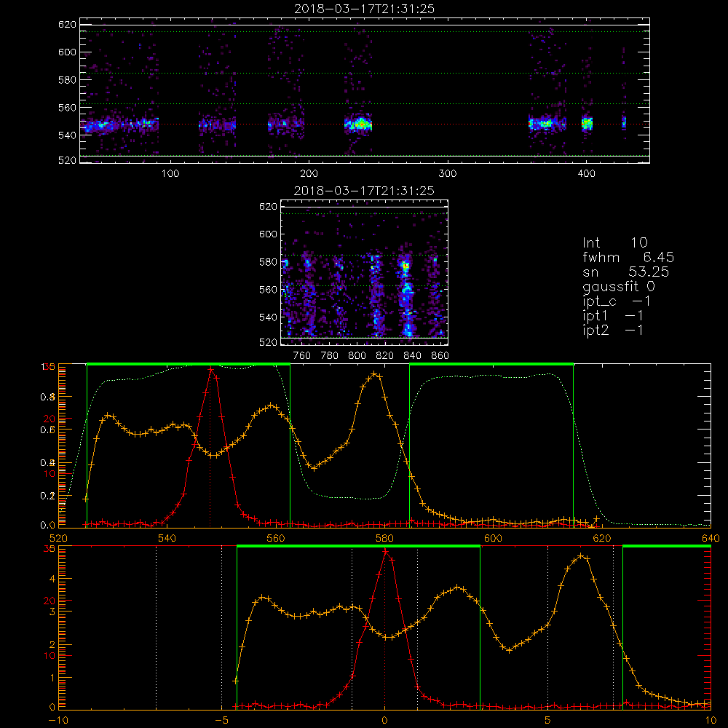Image resolution: width=728 pixels, height=728 pixels.
Task: Click y-axis label 540 of the middle image
Action: click(x=269, y=317)
